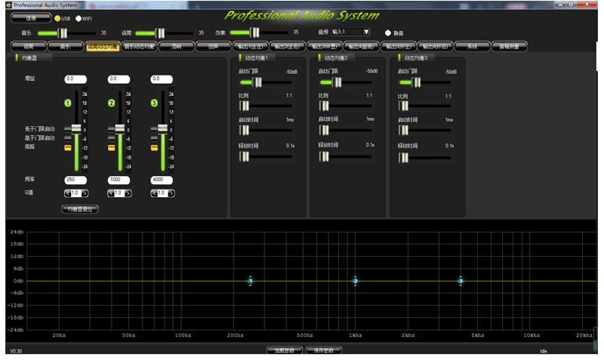The width and height of the screenshot is (604, 364).
Task: Select EQ node 3 on frequency graph
Action: click(x=461, y=281)
